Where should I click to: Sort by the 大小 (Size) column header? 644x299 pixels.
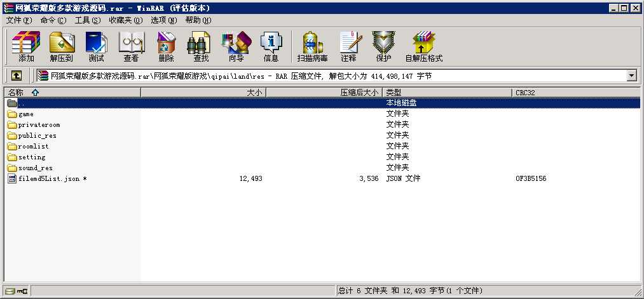pyautogui.click(x=203, y=93)
